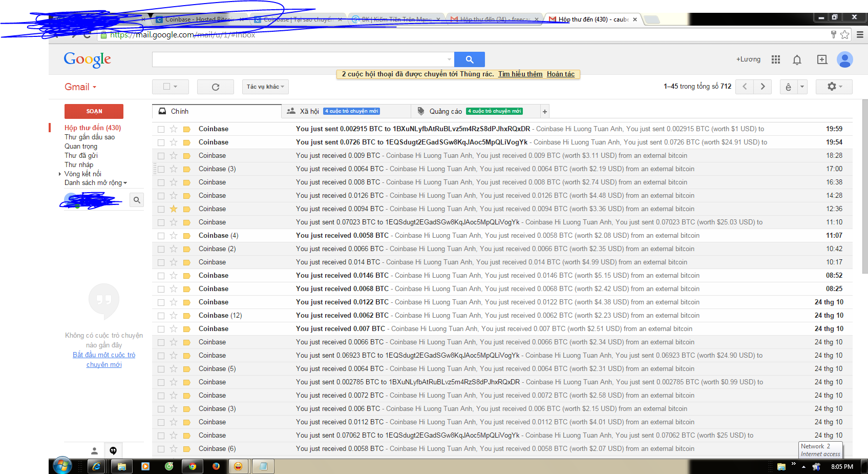This screenshot has width=868, height=474.
Task: Add a new inbox tab with plus
Action: click(x=545, y=111)
